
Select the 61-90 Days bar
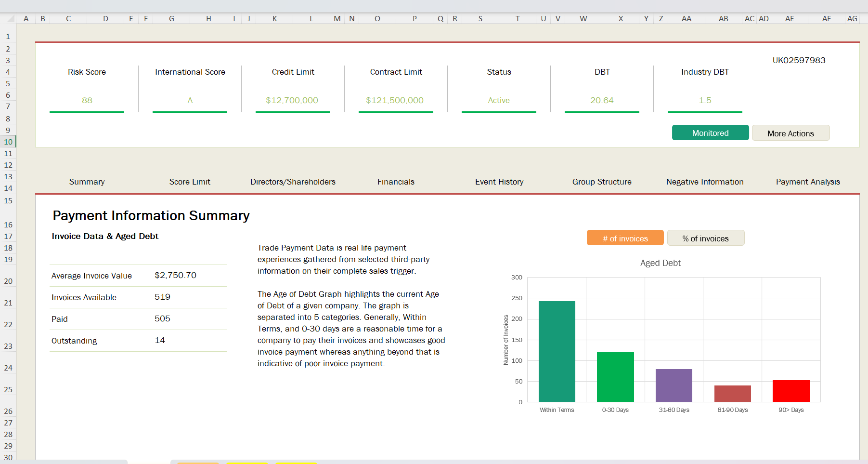tap(733, 394)
